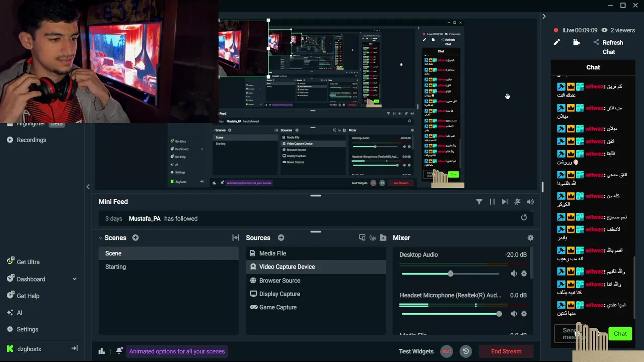Screen dimensions: 644x362
Task: Select the Scene entry in Scenes
Action: pyautogui.click(x=169, y=253)
